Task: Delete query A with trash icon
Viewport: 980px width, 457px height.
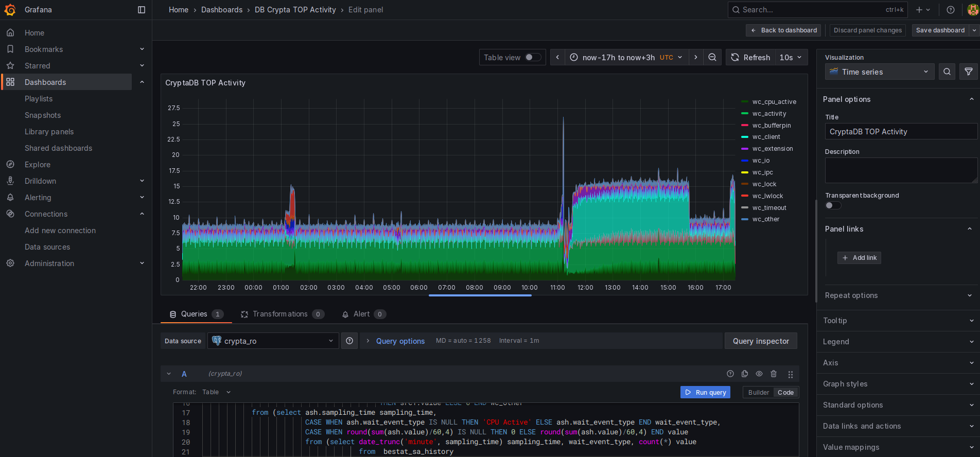Action: point(774,374)
